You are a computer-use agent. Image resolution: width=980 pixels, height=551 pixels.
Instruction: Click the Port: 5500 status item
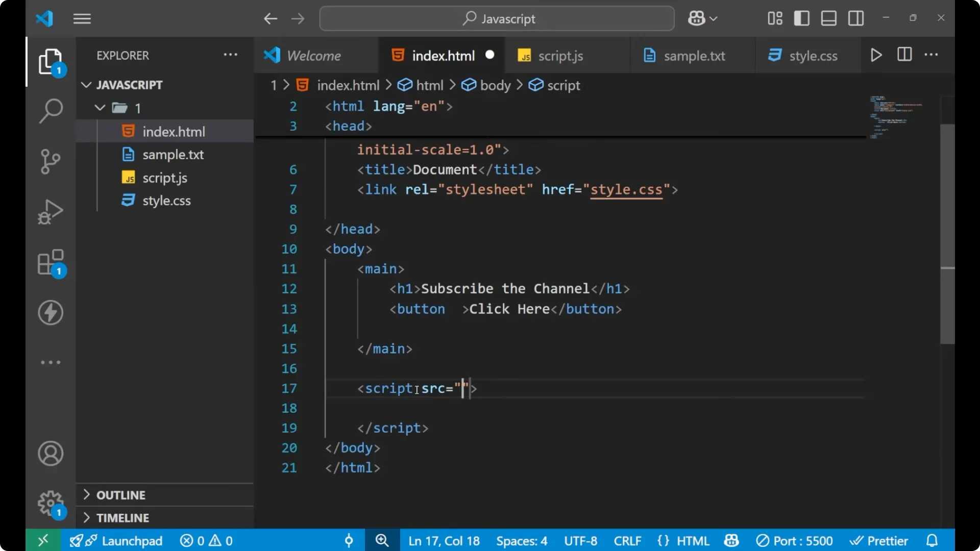[x=795, y=540]
